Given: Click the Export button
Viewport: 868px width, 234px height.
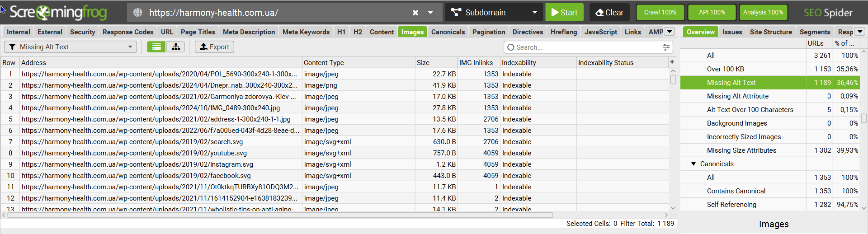Looking at the screenshot, I should coord(214,47).
